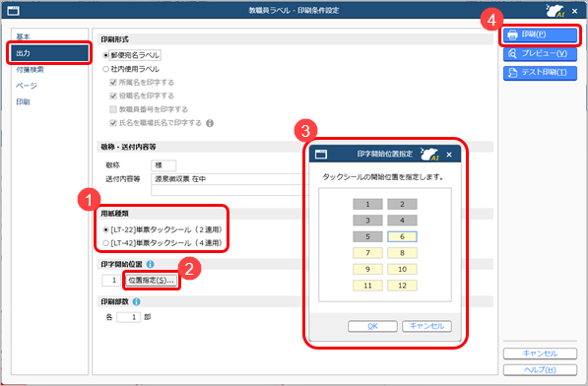This screenshot has height=386, width=588.
Task: Click the プレビュー(V) button
Action: coord(540,53)
